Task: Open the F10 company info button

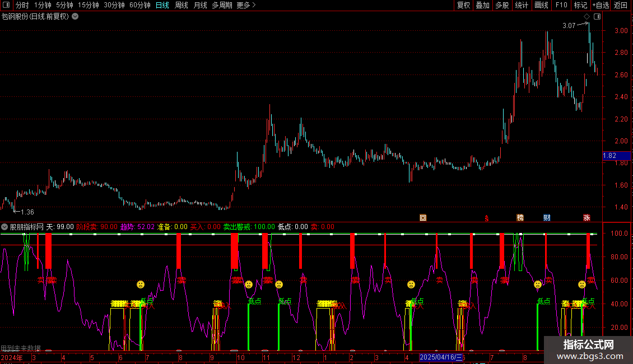Action: [561, 5]
